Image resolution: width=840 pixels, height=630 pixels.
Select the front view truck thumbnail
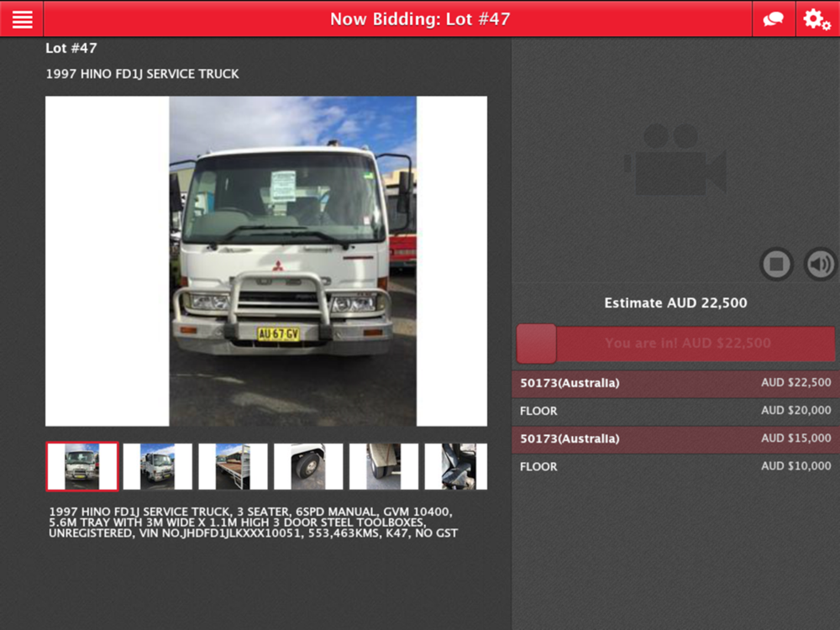coord(82,466)
